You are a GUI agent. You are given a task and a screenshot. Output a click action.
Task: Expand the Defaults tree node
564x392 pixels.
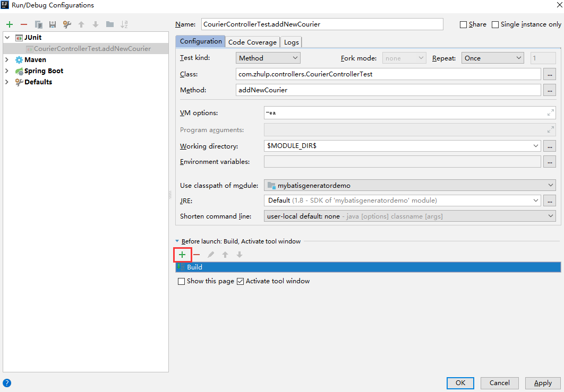click(7, 82)
